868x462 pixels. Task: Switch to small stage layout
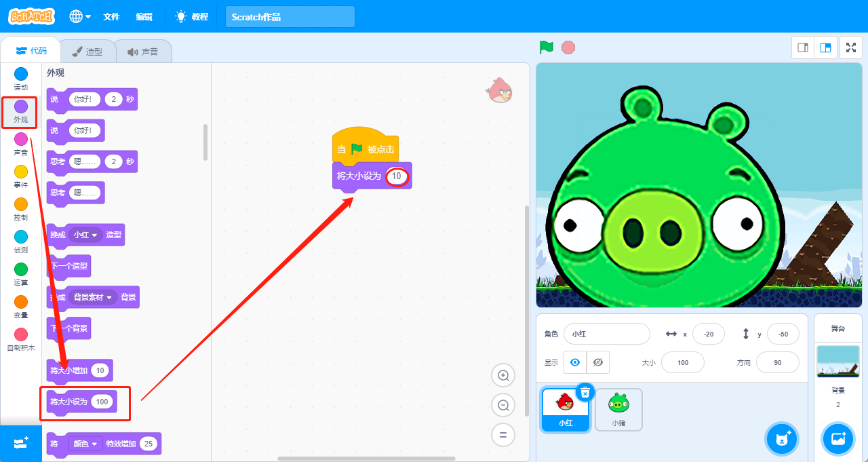tap(803, 47)
